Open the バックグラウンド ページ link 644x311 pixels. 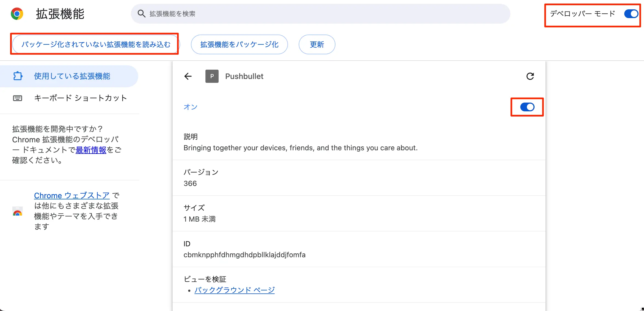(x=235, y=290)
